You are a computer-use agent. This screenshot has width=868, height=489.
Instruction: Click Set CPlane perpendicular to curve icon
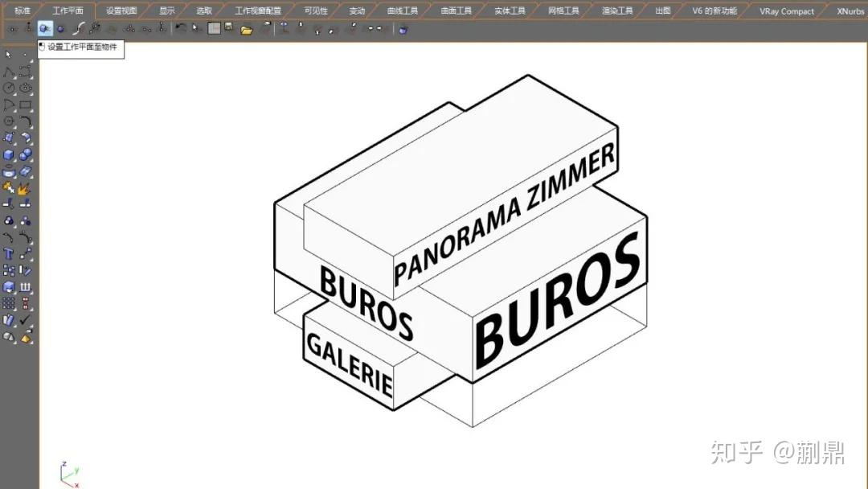pyautogui.click(x=79, y=29)
